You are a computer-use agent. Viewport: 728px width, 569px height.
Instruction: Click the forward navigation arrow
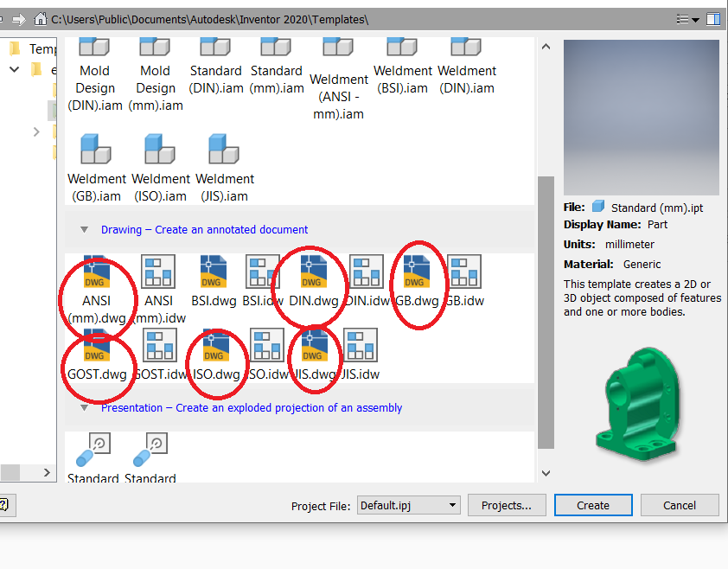pos(19,20)
